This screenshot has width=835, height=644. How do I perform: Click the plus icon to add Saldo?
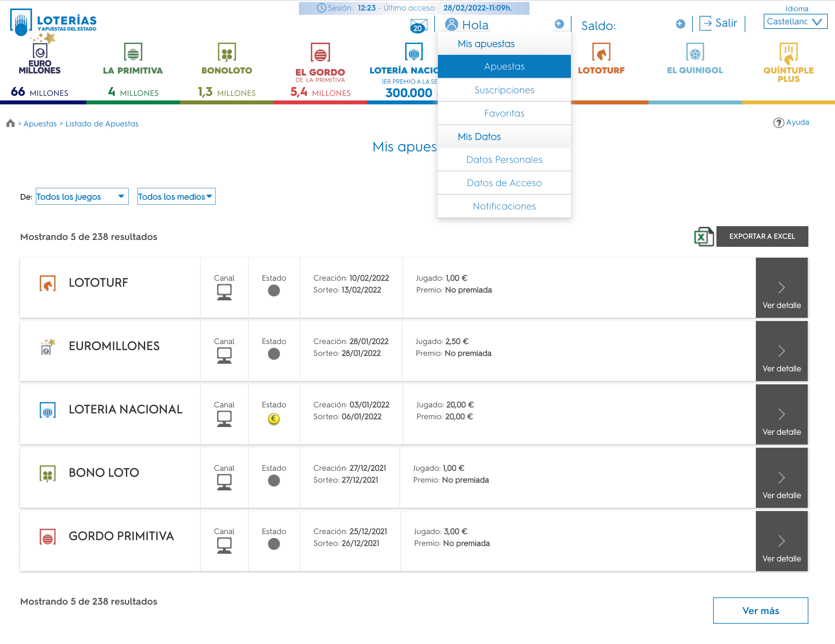[680, 24]
